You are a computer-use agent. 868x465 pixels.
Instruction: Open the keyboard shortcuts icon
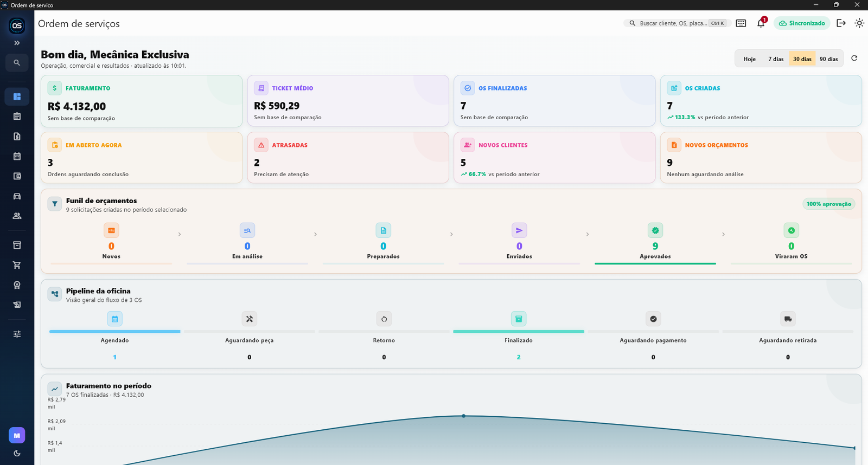tap(741, 23)
